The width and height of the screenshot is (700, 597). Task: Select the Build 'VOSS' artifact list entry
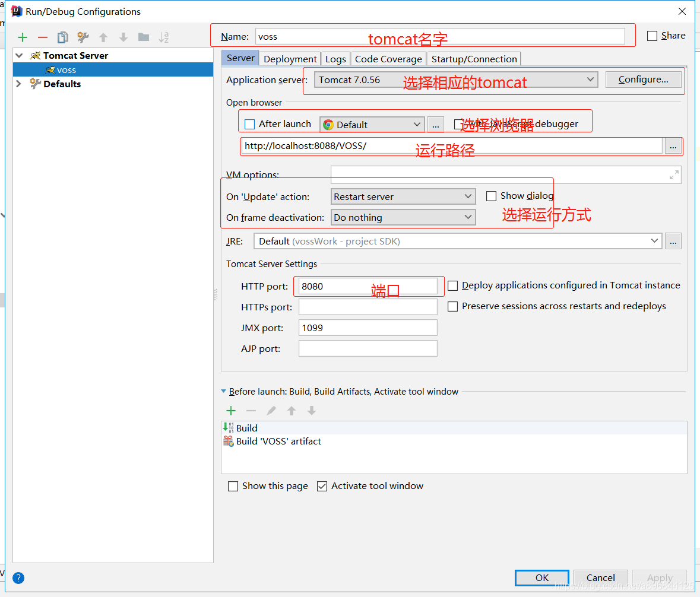click(454, 442)
